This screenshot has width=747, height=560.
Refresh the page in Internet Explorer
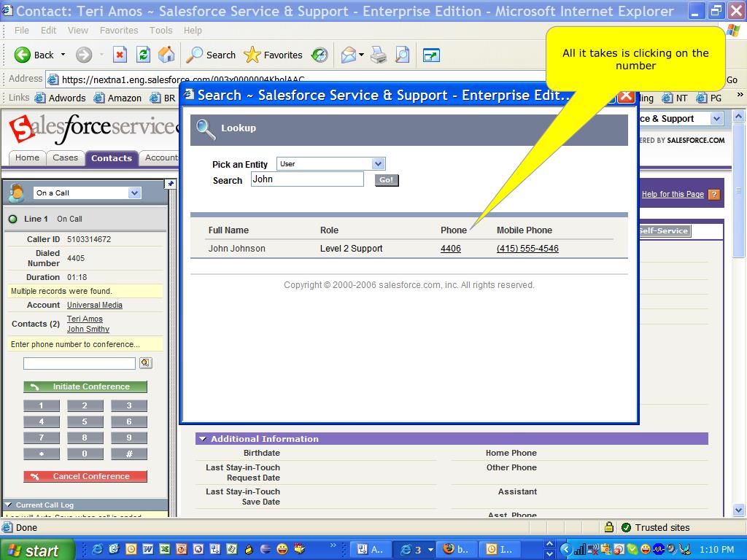point(143,55)
